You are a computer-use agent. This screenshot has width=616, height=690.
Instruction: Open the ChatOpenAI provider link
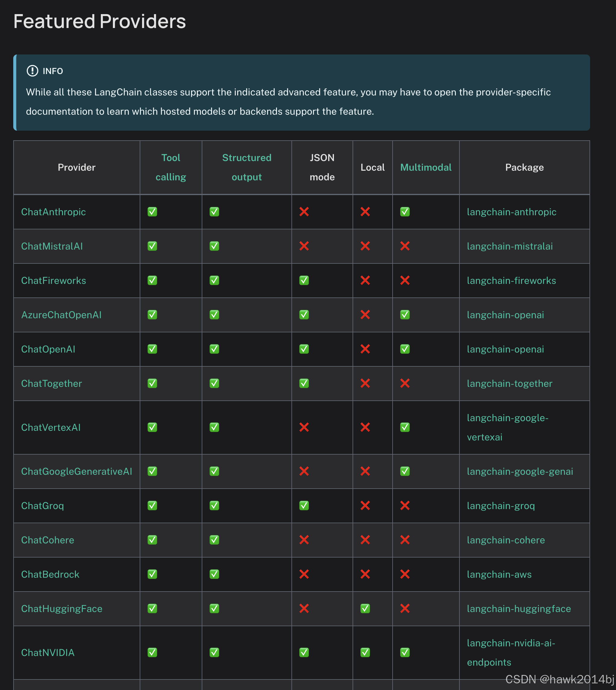tap(48, 349)
